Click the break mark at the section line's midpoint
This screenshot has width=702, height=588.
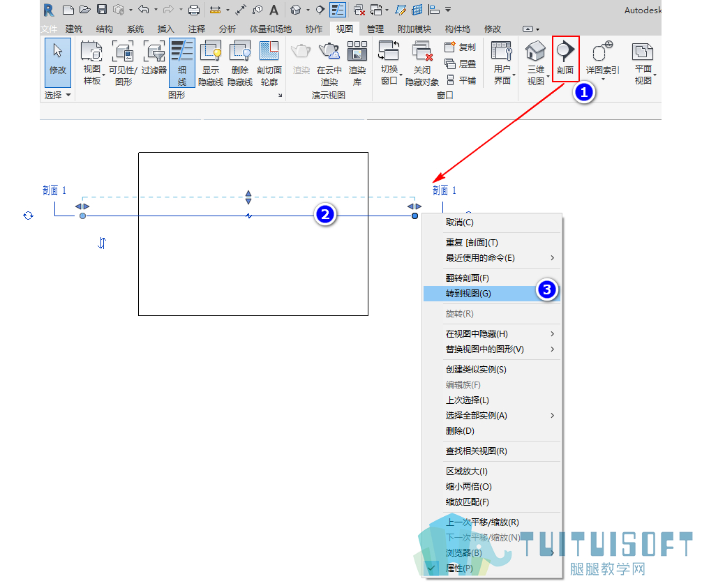click(x=249, y=216)
